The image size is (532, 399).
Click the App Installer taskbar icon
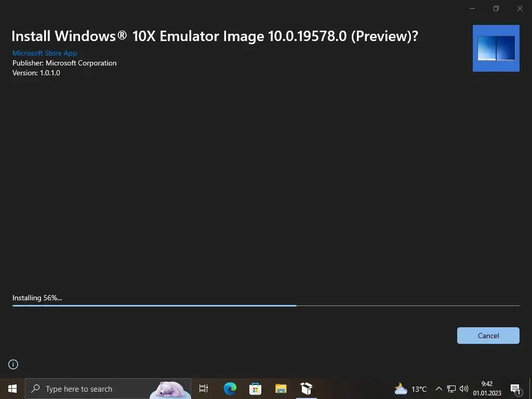(307, 389)
